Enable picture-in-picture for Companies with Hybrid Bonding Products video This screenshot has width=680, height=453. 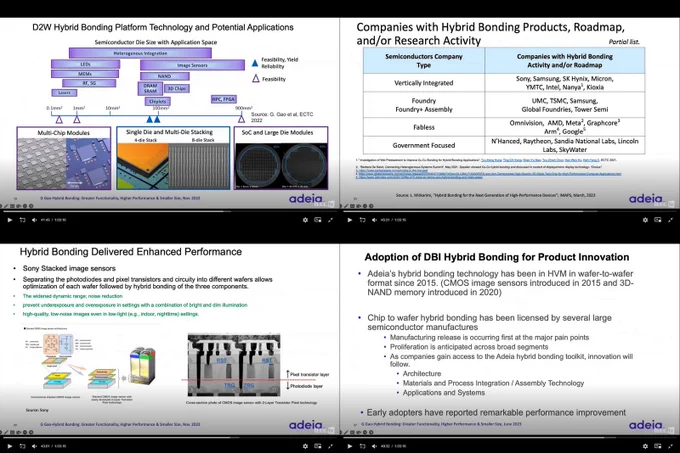[658, 220]
